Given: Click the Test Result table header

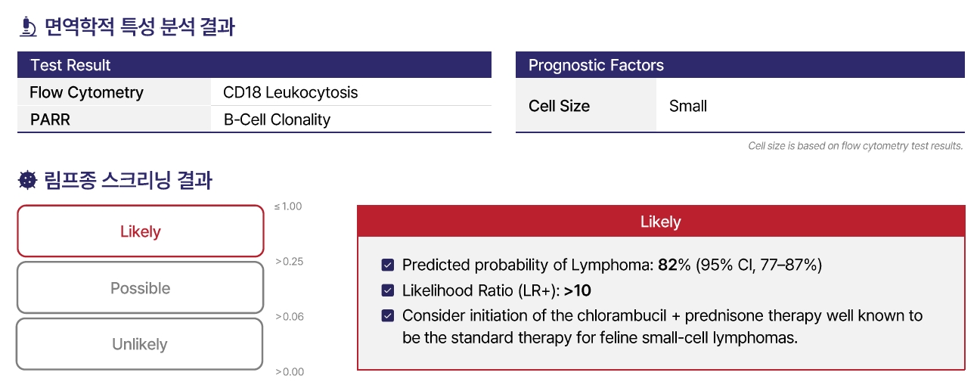Looking at the screenshot, I should (254, 65).
